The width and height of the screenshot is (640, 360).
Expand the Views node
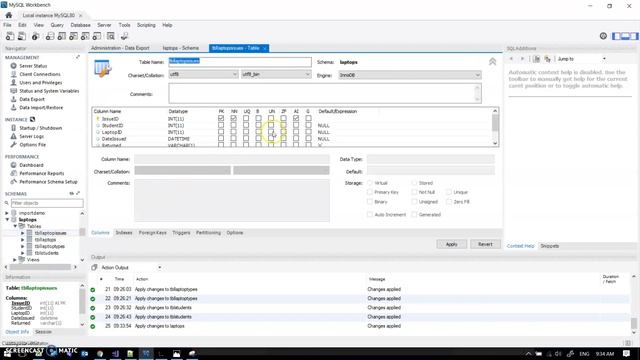[x=15, y=260]
